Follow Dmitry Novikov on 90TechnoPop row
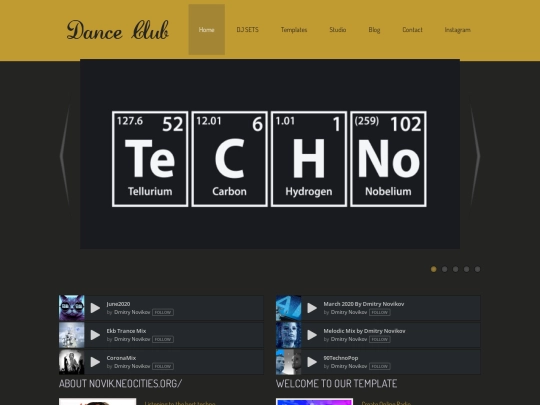 pos(380,366)
